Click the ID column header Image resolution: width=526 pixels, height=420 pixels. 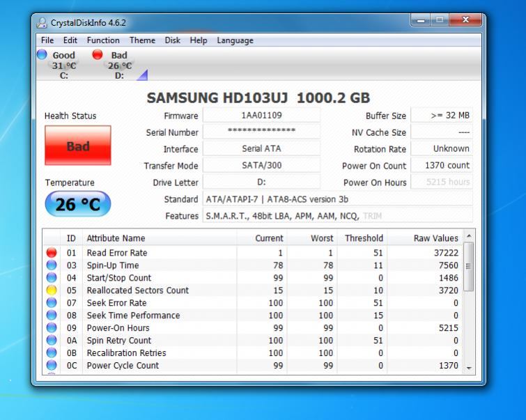[x=71, y=238]
